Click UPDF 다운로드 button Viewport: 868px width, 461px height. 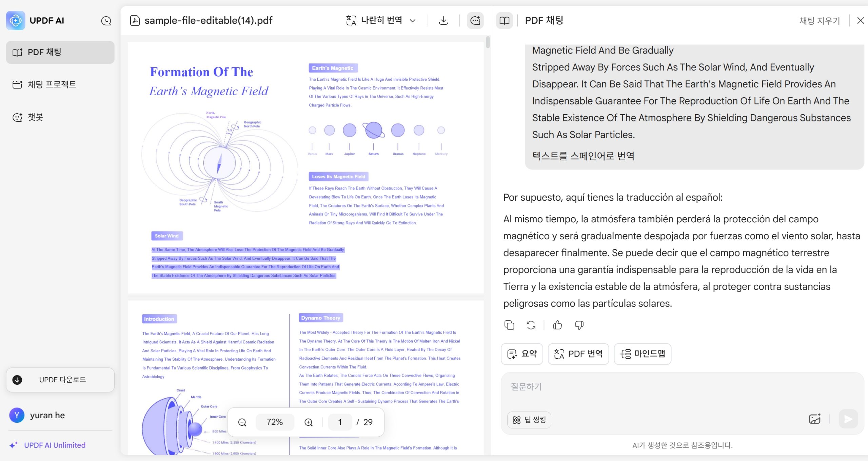[60, 380]
